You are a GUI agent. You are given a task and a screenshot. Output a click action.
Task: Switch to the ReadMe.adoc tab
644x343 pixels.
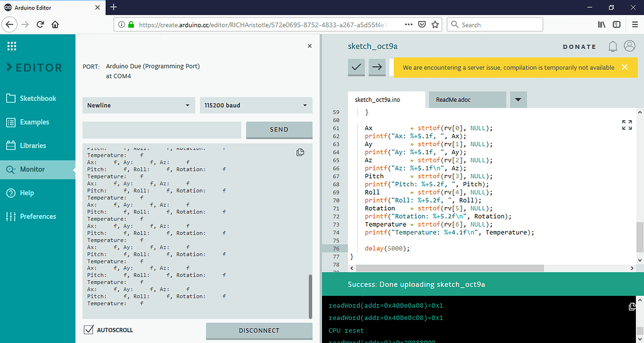(x=467, y=99)
